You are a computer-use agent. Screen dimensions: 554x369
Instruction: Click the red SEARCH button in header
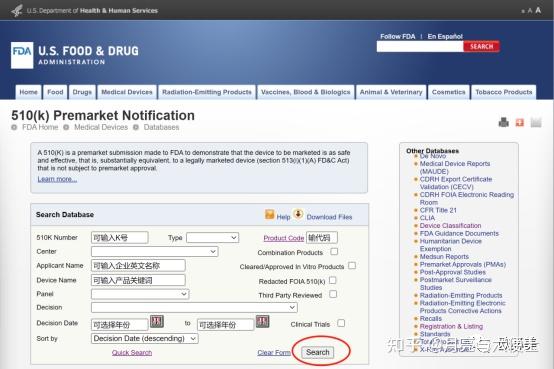coord(481,46)
